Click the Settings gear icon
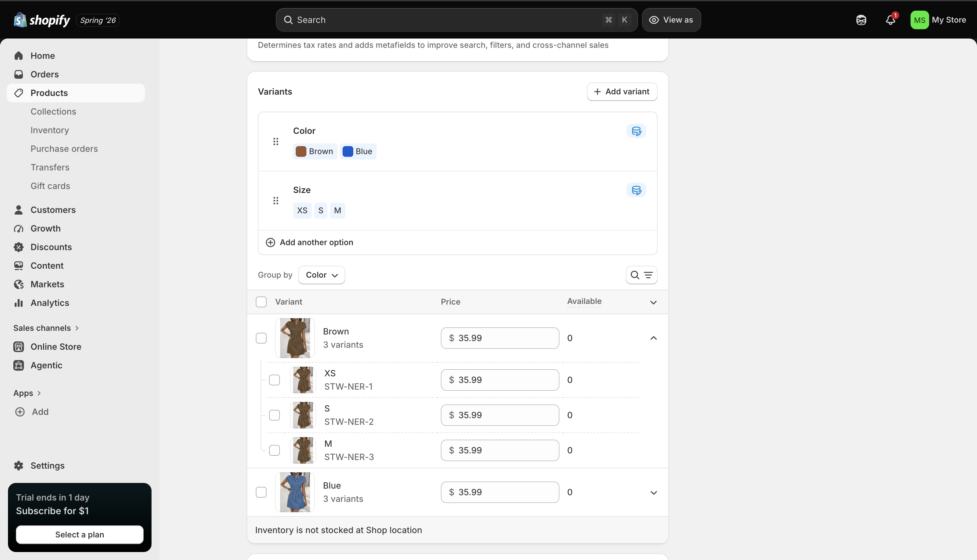977x560 pixels. pyautogui.click(x=19, y=466)
